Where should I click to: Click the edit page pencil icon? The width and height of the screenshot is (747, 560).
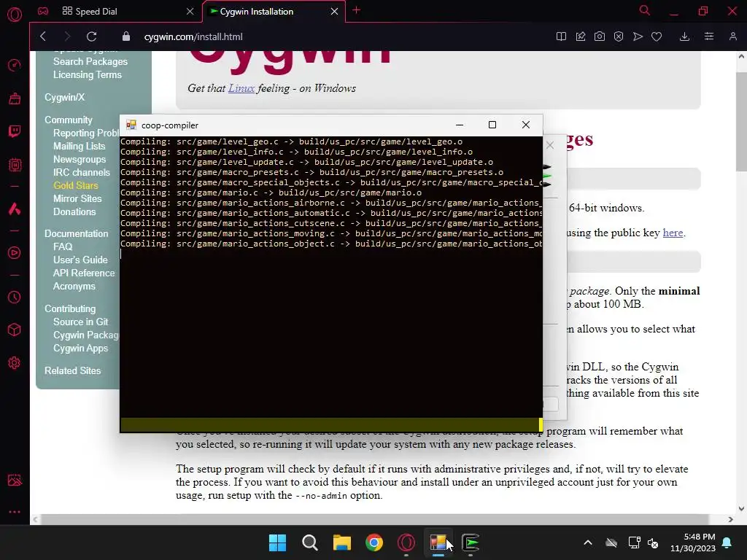pyautogui.click(x=580, y=36)
